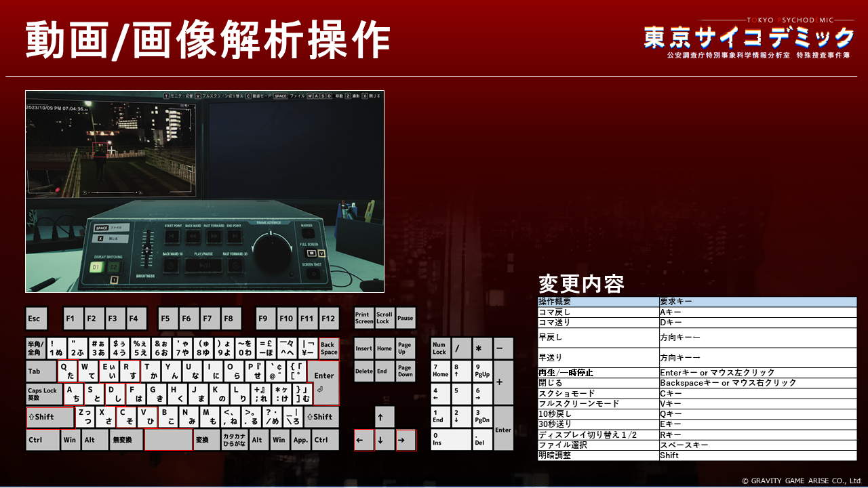
Task: Click the W key
Action: [x=88, y=371]
